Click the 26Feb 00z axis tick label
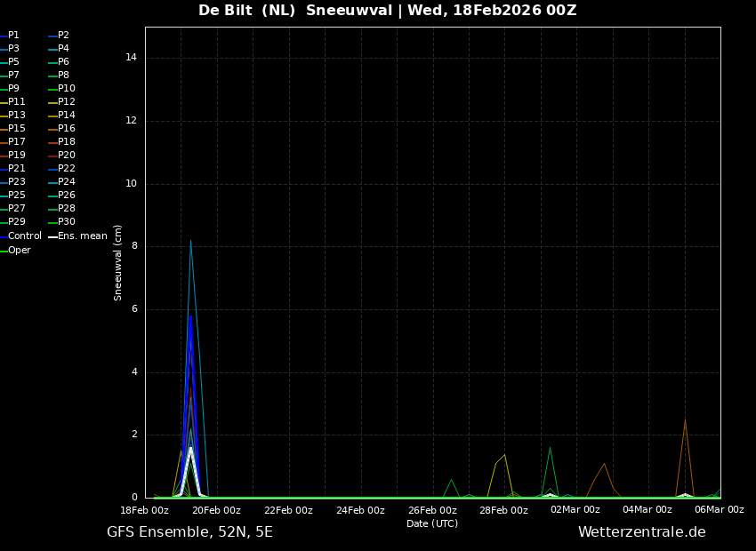Image resolution: width=756 pixels, height=551 pixels. (x=432, y=510)
